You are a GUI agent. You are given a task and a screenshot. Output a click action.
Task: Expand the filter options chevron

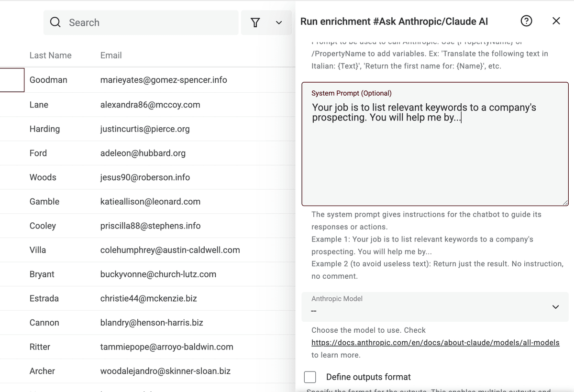coord(279,23)
